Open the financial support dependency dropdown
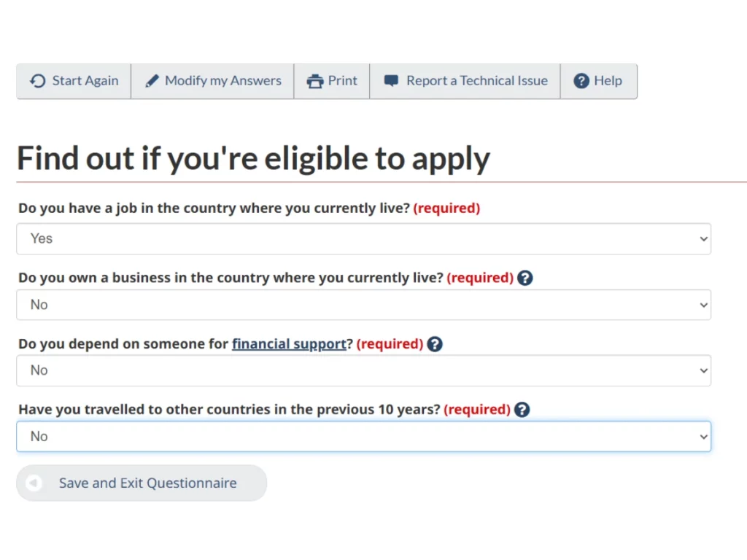 click(363, 370)
